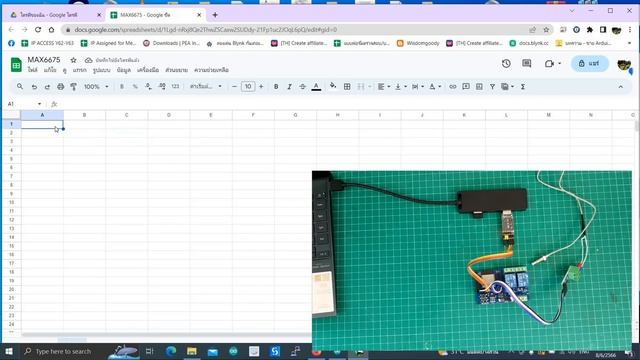Open the horizontal align dropdown
The width and height of the screenshot is (640, 360).
384,87
